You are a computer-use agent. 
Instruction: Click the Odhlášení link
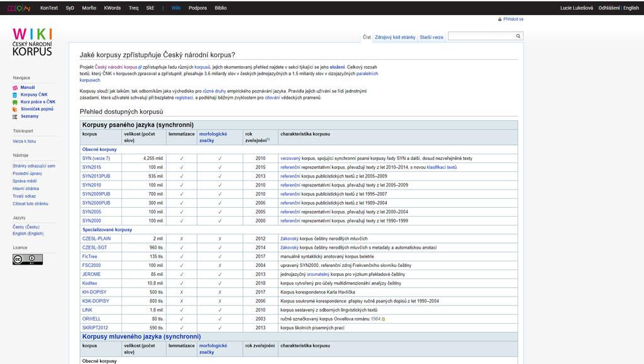click(609, 8)
